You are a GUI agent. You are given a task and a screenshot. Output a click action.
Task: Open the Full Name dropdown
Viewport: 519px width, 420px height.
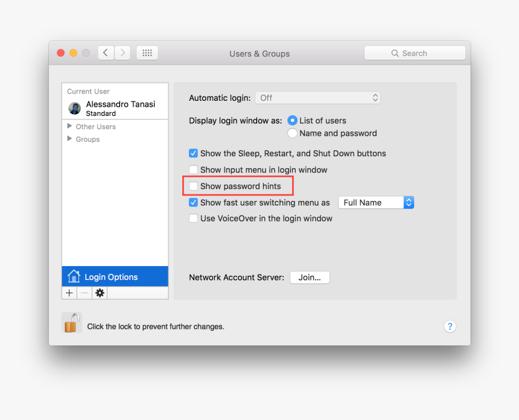click(x=376, y=202)
